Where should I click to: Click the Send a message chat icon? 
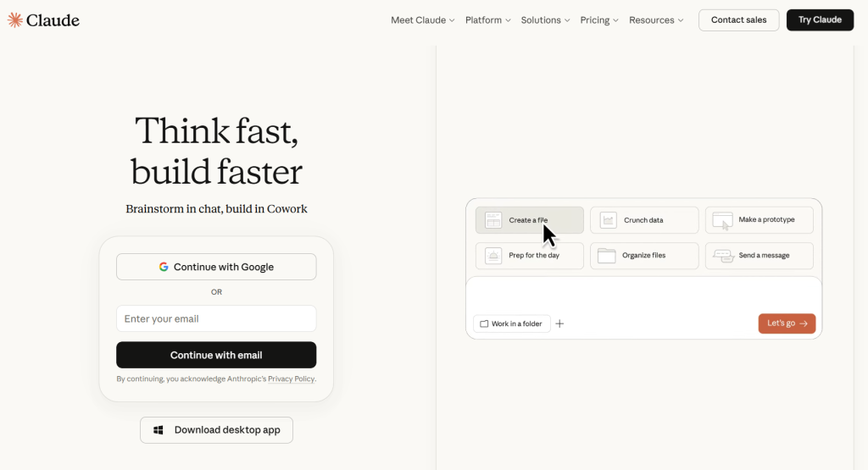tap(724, 256)
